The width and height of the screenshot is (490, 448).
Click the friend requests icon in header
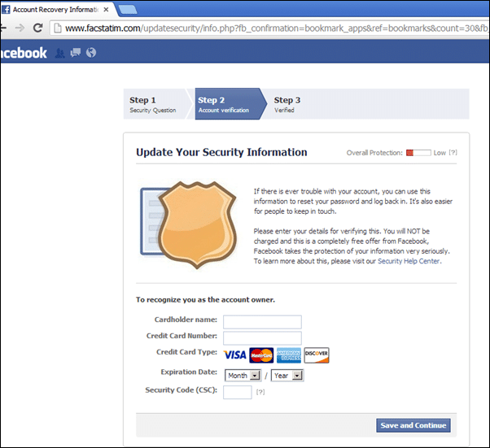59,53
